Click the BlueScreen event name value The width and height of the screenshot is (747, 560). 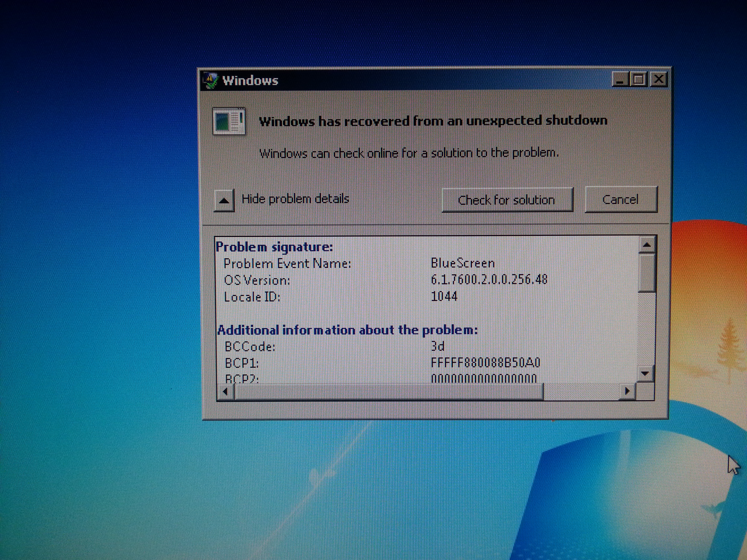pos(463,263)
